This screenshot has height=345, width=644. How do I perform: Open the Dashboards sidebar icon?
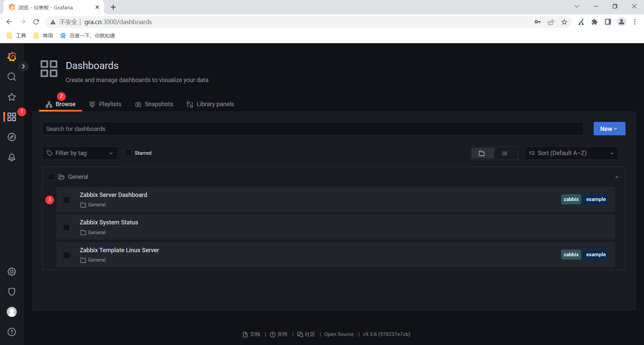point(12,117)
